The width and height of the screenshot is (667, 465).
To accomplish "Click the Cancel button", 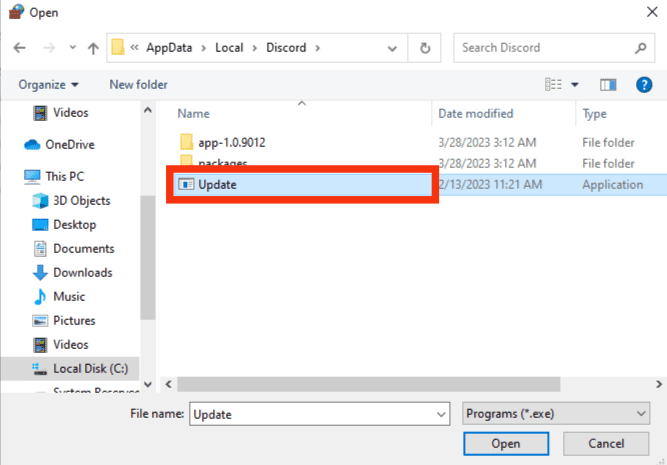I will click(606, 444).
